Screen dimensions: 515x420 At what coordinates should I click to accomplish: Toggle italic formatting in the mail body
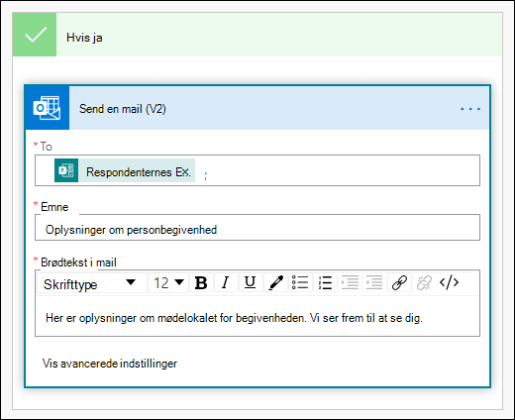226,283
